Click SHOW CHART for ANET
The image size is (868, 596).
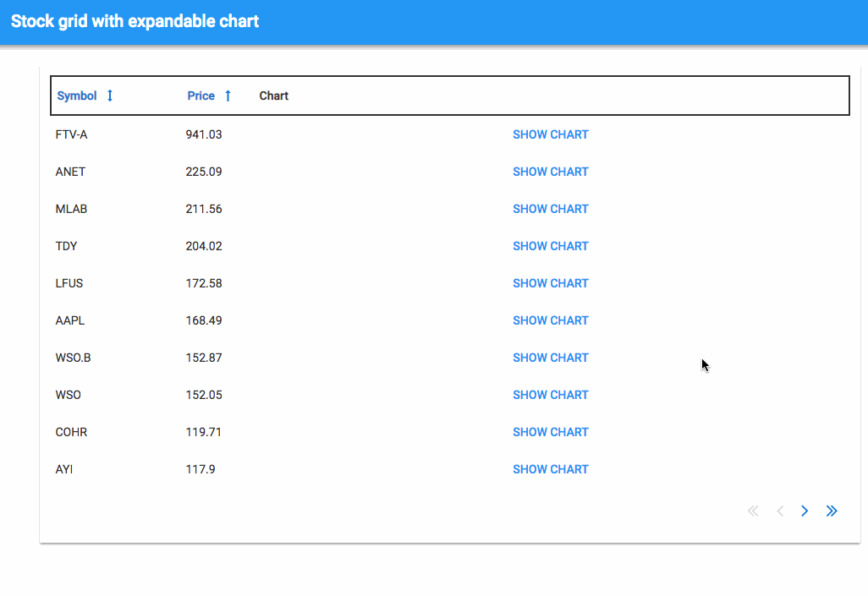551,172
